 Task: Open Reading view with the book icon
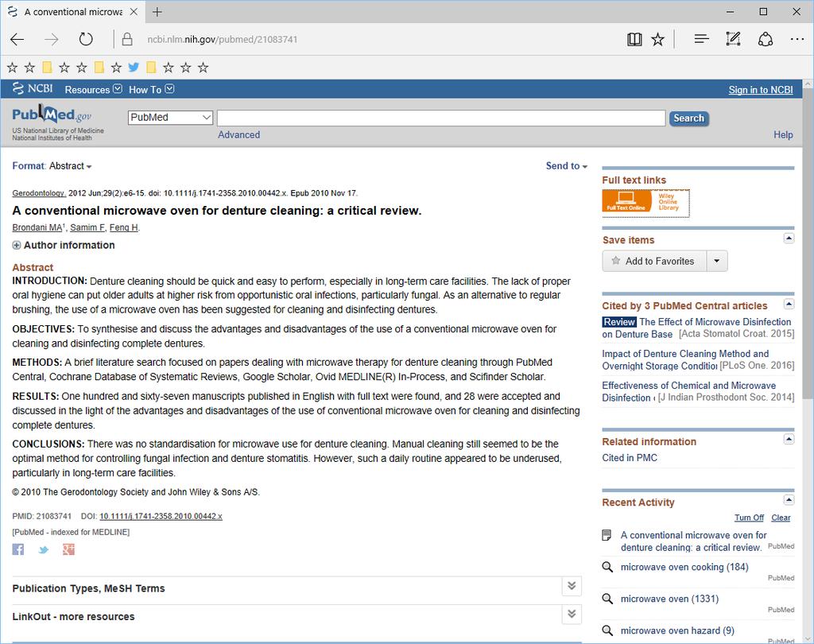click(x=634, y=40)
